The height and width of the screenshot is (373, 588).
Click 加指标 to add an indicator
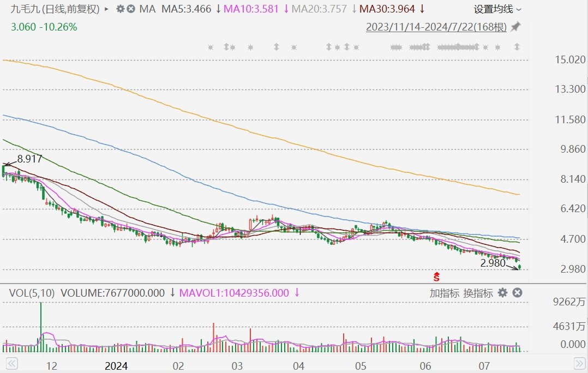coord(445,293)
